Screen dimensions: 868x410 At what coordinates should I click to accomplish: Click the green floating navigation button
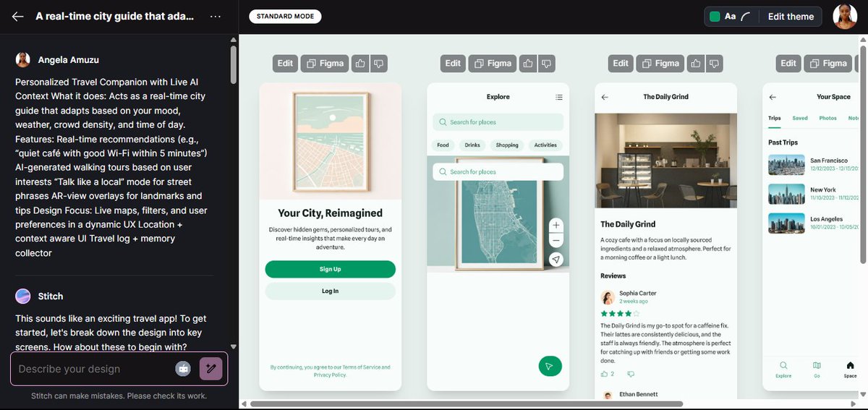coord(550,366)
